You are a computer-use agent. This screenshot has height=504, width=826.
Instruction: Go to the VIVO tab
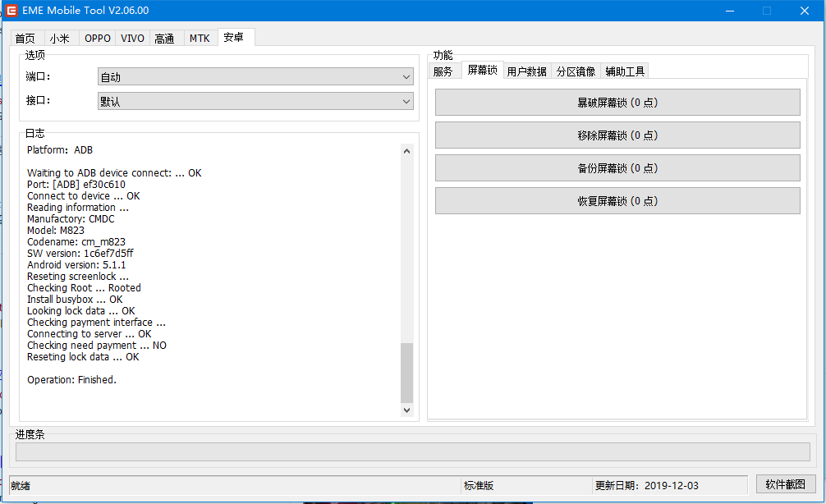click(132, 38)
